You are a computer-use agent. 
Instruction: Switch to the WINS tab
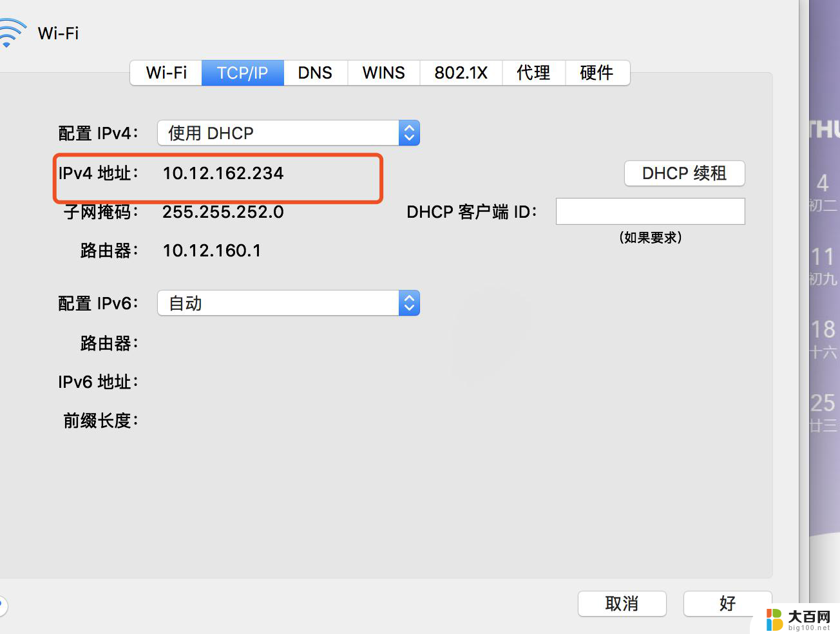click(384, 73)
